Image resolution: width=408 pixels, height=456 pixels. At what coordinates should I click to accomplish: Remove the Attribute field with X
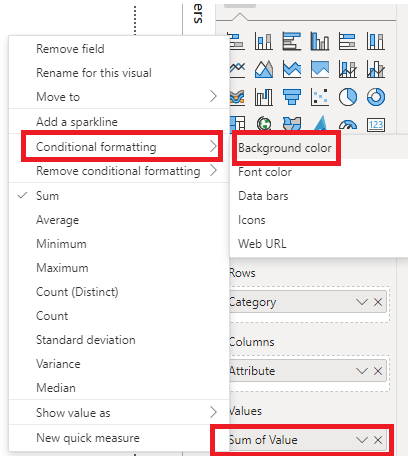point(378,371)
